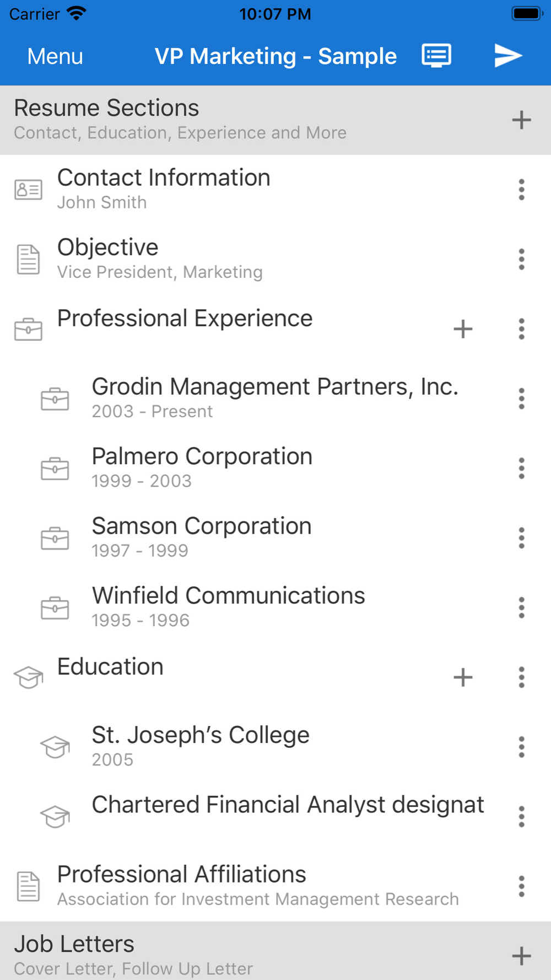Show more options for Palmero Corporation
551x980 pixels.
[521, 469]
